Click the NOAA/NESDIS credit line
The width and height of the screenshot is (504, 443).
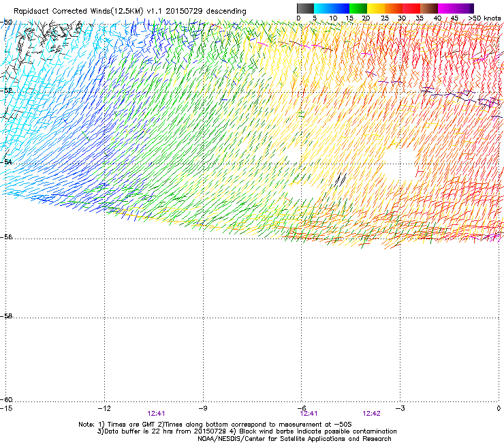(294, 439)
